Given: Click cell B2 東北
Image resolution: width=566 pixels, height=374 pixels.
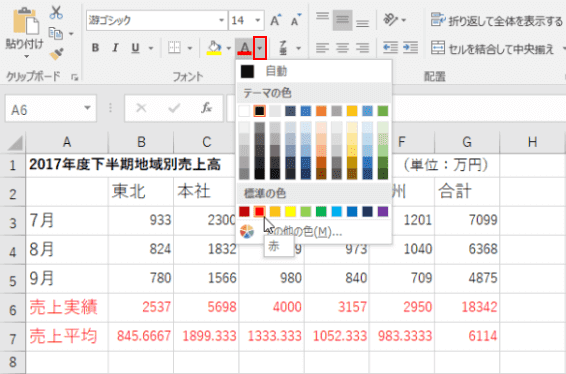Looking at the screenshot, I should tap(141, 192).
